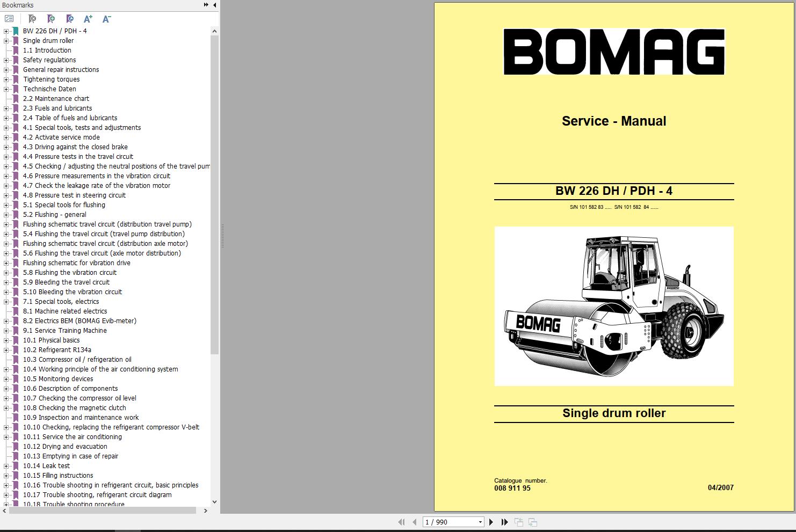The width and height of the screenshot is (796, 532).
Task: Expand the 5.2 Flushing - general bookmark
Action: [5, 214]
